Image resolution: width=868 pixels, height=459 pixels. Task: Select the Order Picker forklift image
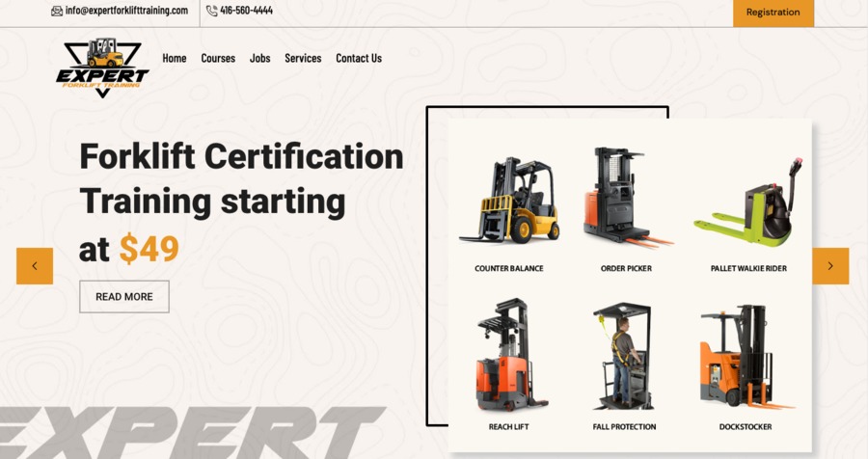tap(628, 197)
